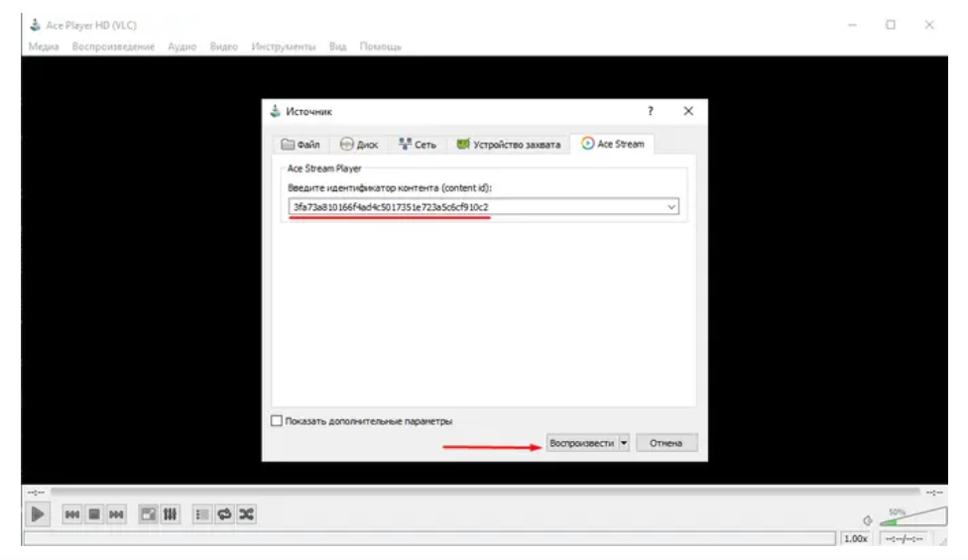Viewport: 968px width, 560px height.
Task: Switch to the Сеть tab
Action: pos(417,145)
